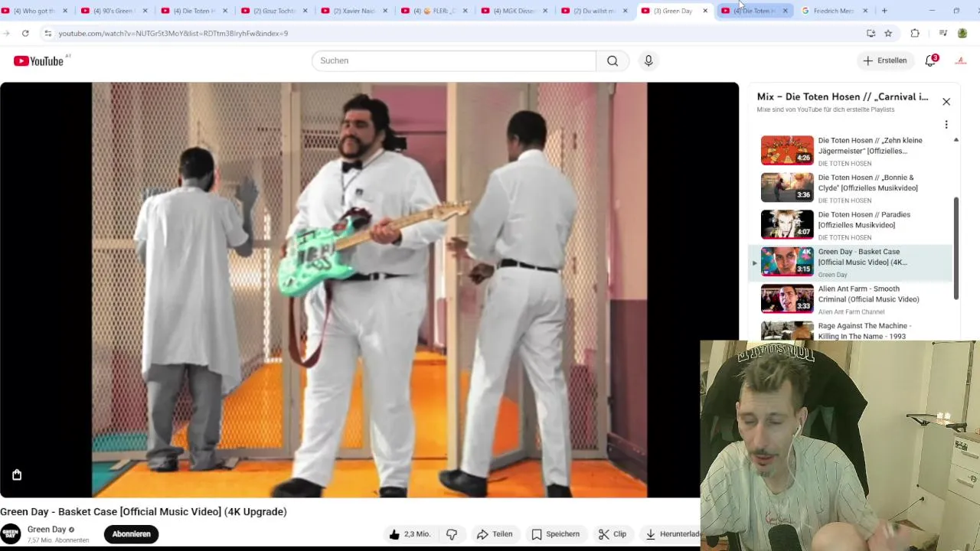The height and width of the screenshot is (551, 980).
Task: Play Bonnie & Clyde playlist thumbnail
Action: (787, 187)
